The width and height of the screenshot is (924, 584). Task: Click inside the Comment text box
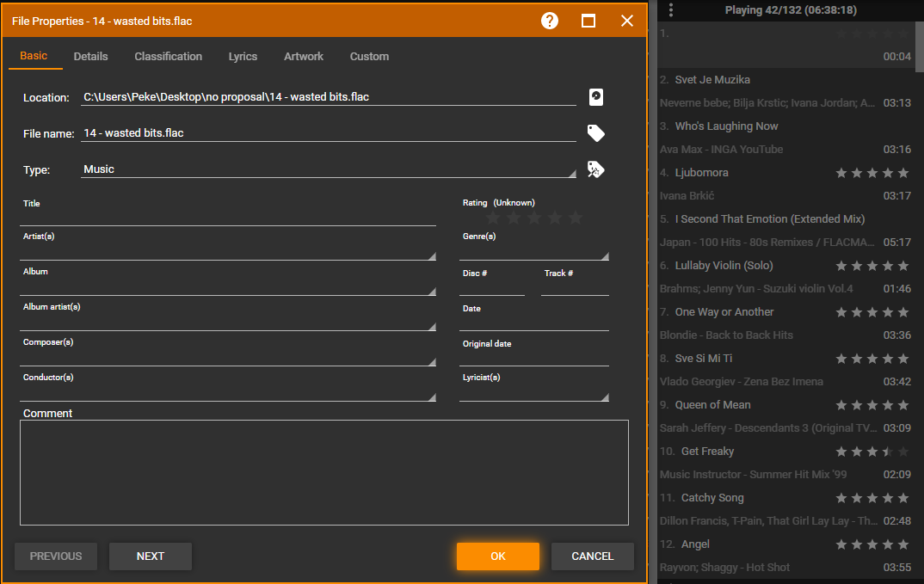tap(323, 472)
